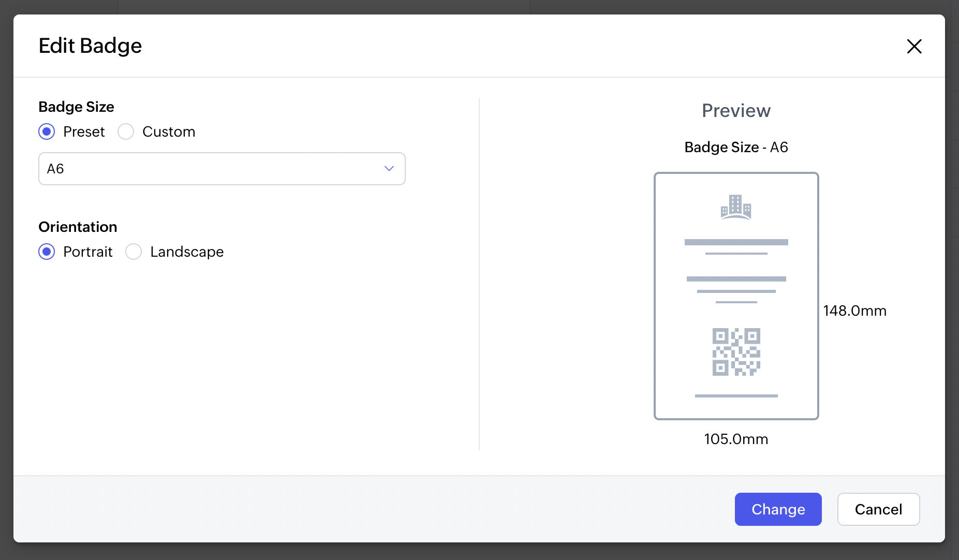Click the bottom line below the QR code
This screenshot has width=959, height=560.
tap(736, 396)
